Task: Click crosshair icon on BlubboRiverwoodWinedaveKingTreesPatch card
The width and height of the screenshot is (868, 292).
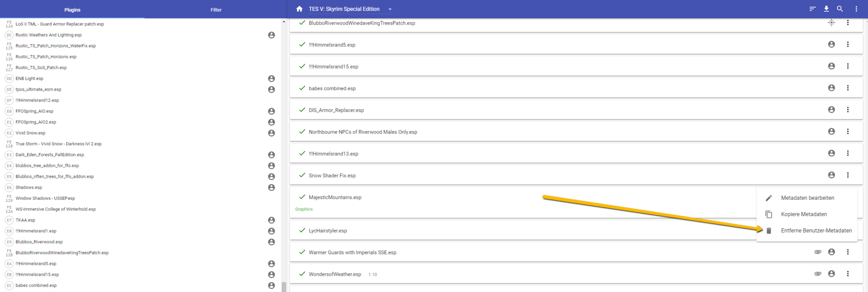Action: [x=831, y=23]
